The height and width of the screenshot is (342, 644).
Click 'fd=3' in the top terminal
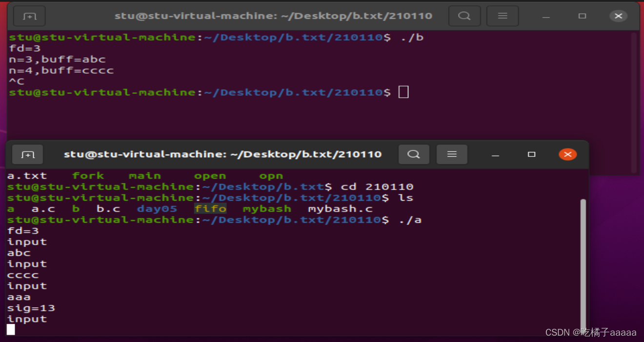coord(25,49)
